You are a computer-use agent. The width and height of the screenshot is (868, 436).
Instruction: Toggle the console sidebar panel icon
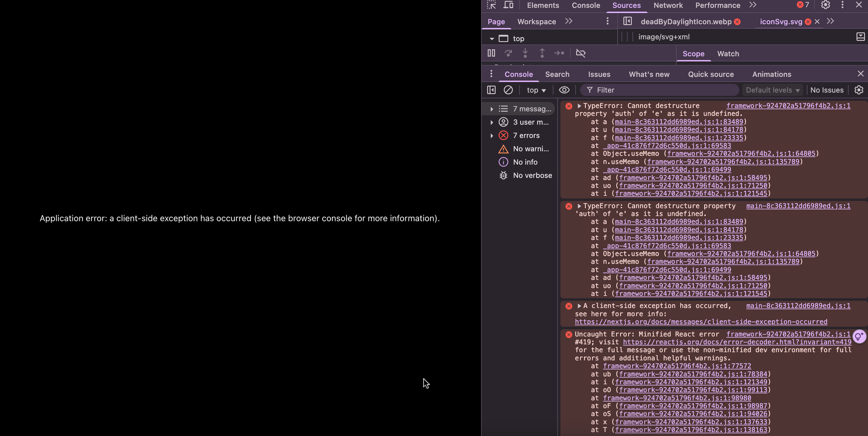point(491,90)
